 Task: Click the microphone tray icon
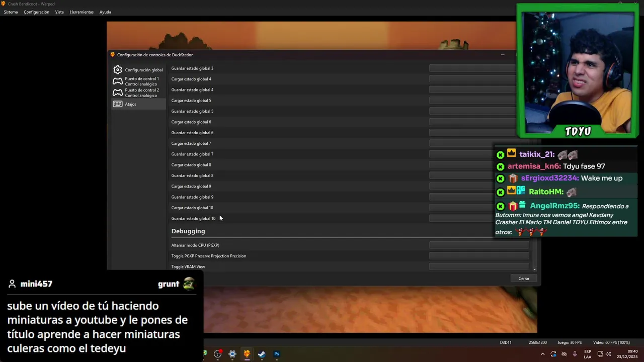tap(575, 354)
